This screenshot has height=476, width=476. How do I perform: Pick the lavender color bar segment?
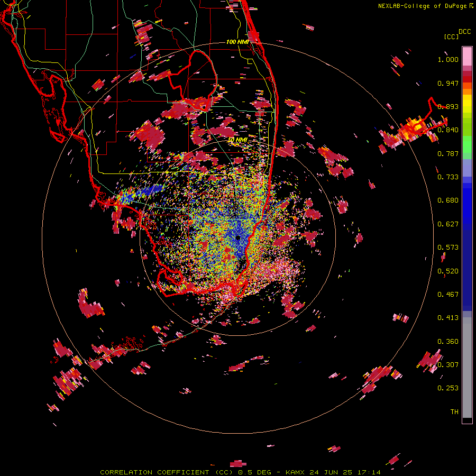tap(467, 168)
